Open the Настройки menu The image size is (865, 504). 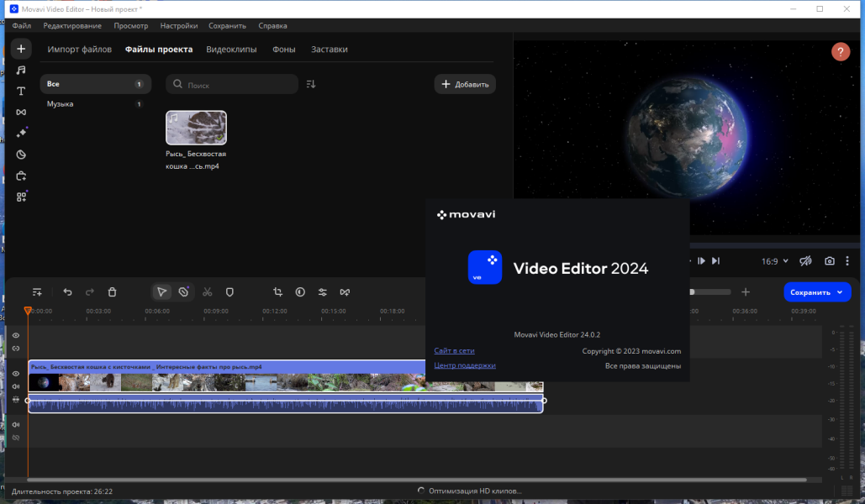click(179, 26)
